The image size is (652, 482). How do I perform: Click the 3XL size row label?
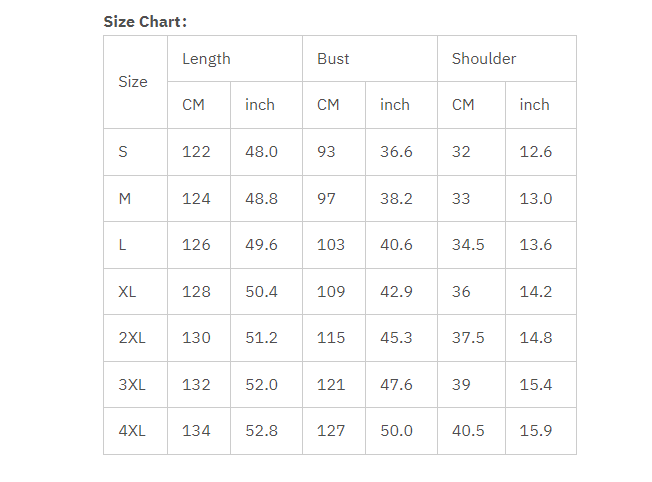coord(132,385)
